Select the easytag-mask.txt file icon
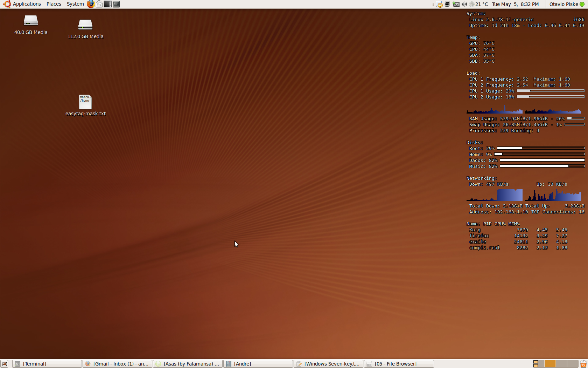Screen dimensions: 588x368 [x=85, y=105]
